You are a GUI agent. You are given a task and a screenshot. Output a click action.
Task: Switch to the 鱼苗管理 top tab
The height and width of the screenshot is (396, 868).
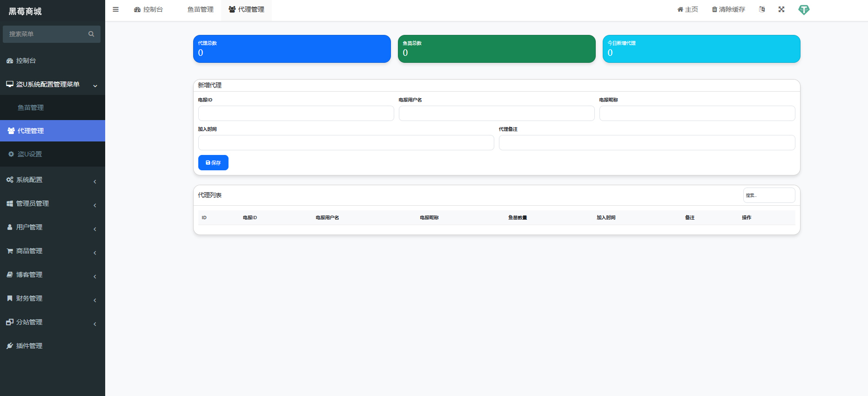pos(200,9)
